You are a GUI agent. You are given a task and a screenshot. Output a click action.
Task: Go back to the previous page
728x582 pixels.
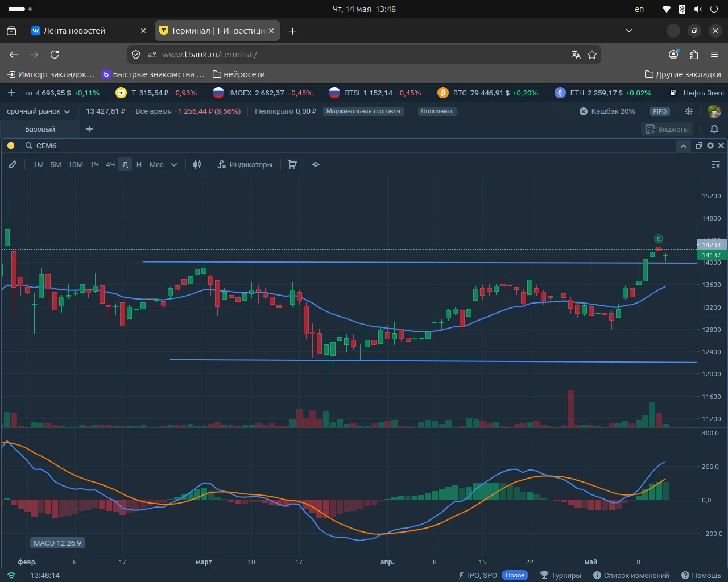pos(14,55)
